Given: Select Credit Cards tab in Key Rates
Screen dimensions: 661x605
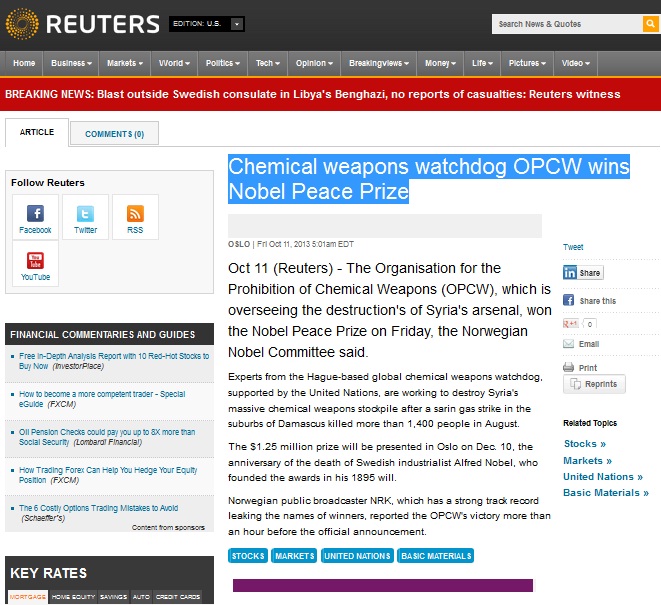Looking at the screenshot, I should tap(178, 597).
